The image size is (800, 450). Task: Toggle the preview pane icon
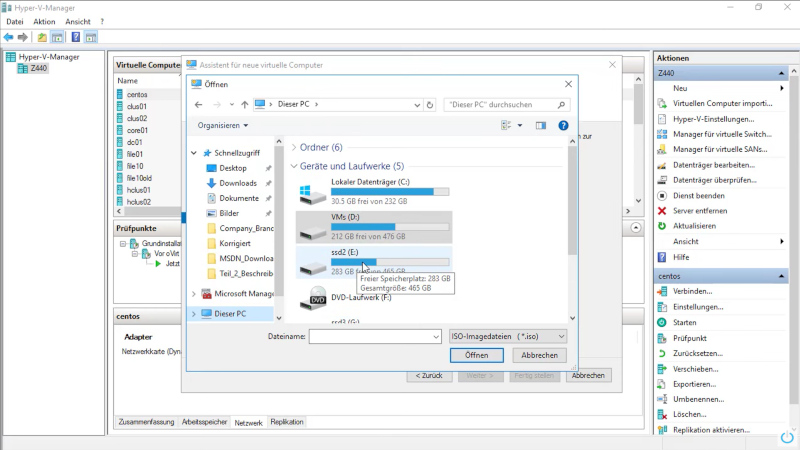[x=541, y=126]
